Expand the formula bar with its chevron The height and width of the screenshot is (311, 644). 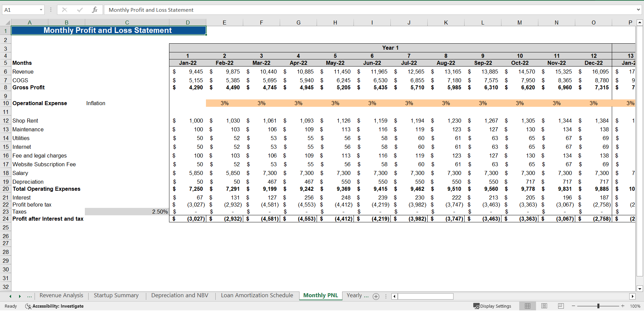[x=638, y=10]
